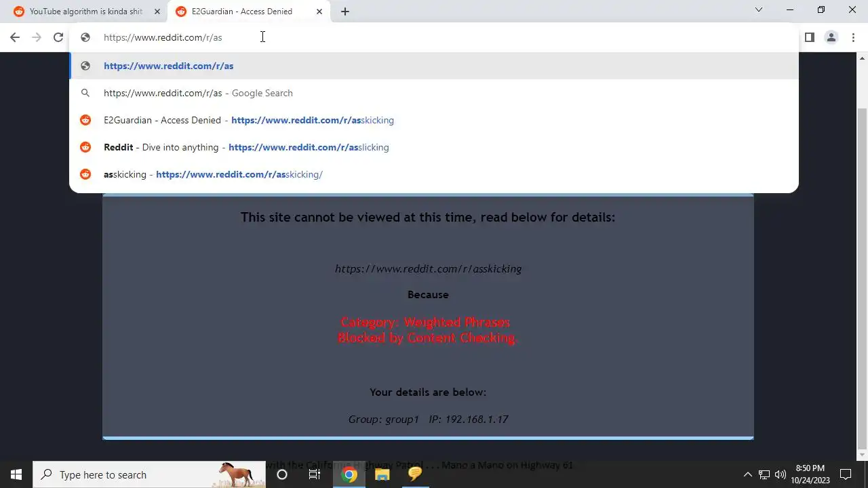Viewport: 868px width, 488px height.
Task: Click 'This site cannot be viewed' heading
Action: pos(428,218)
